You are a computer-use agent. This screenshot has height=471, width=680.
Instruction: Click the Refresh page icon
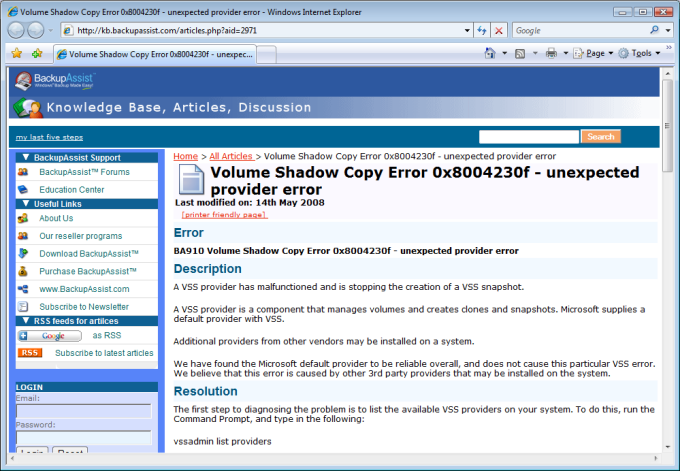coord(481,31)
